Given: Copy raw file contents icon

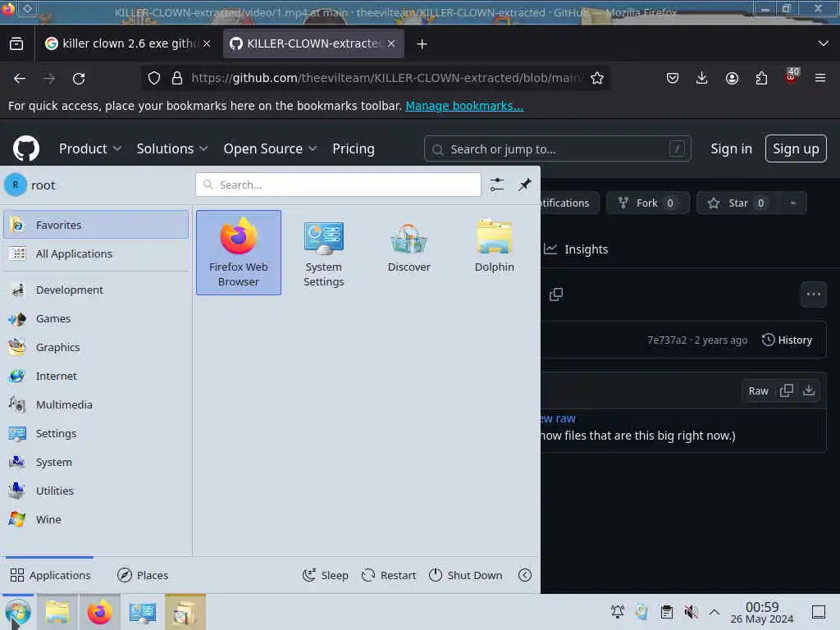Looking at the screenshot, I should point(787,390).
